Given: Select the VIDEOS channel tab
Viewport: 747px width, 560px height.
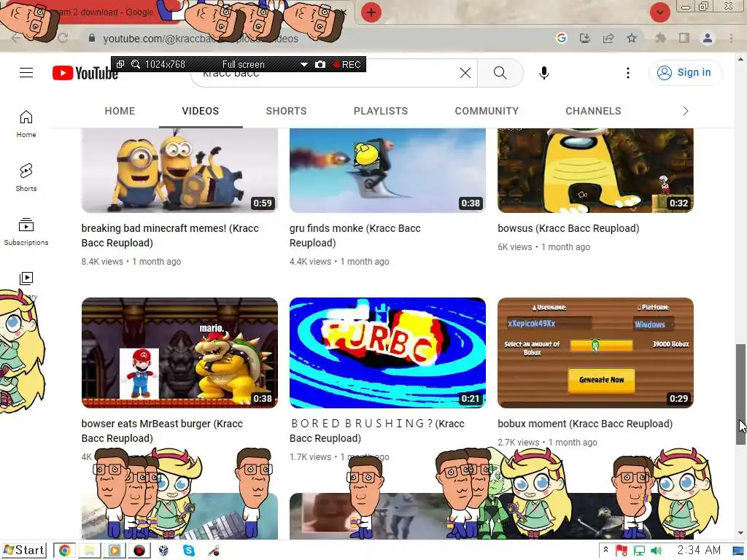Looking at the screenshot, I should pos(200,111).
